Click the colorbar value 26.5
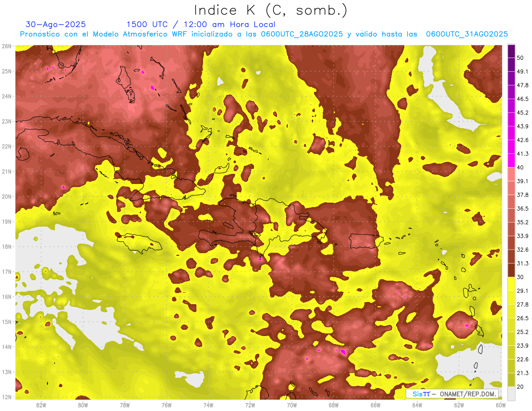 click(x=523, y=318)
